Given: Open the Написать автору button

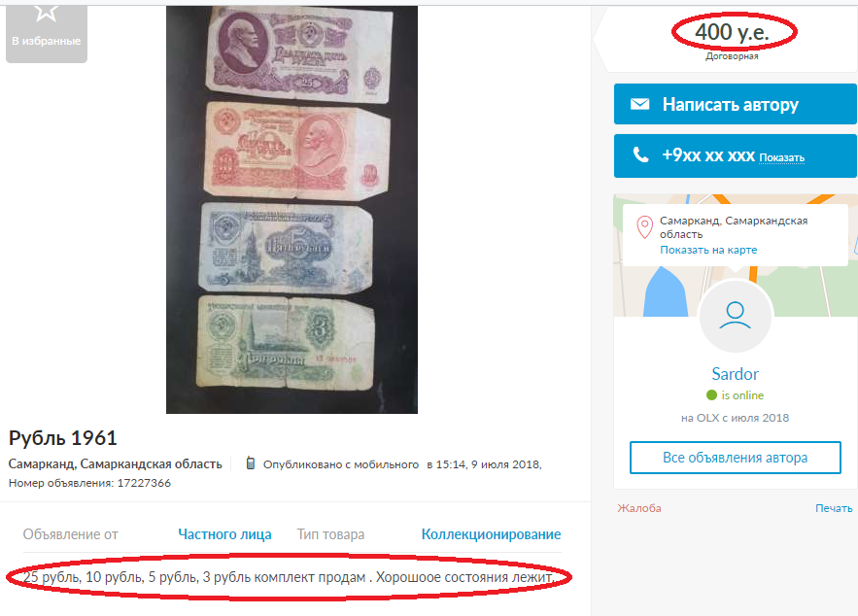Looking at the screenshot, I should click(x=735, y=104).
